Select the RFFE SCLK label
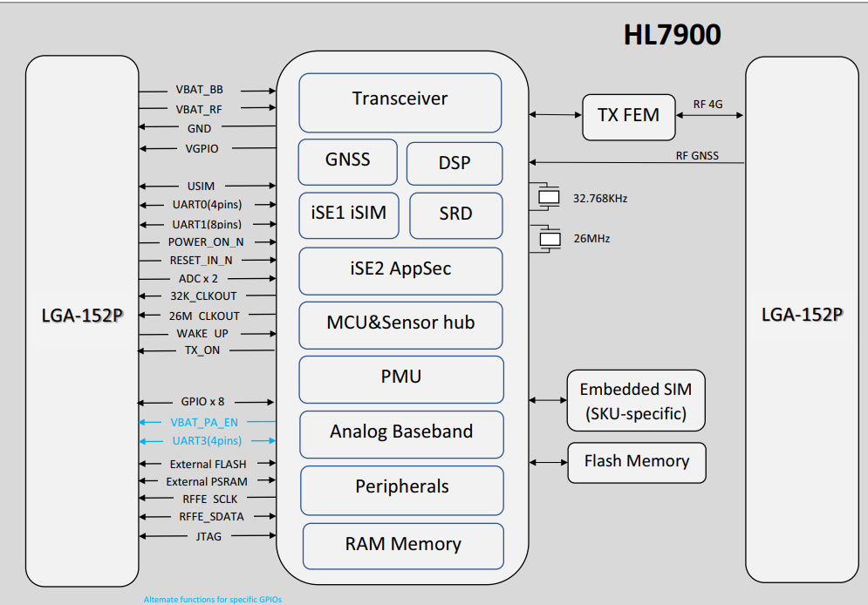The height and width of the screenshot is (605, 868). [x=210, y=500]
